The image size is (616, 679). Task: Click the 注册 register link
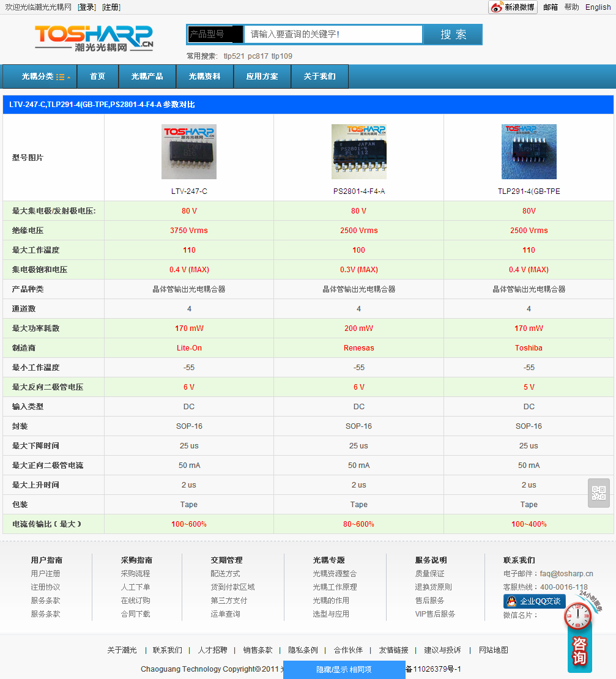coord(111,7)
